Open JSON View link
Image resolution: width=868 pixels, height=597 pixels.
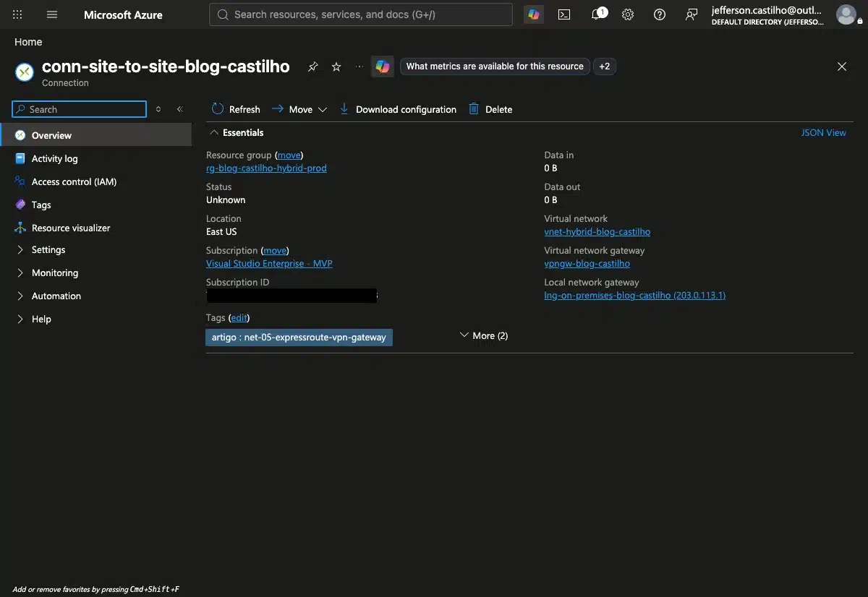(x=823, y=132)
